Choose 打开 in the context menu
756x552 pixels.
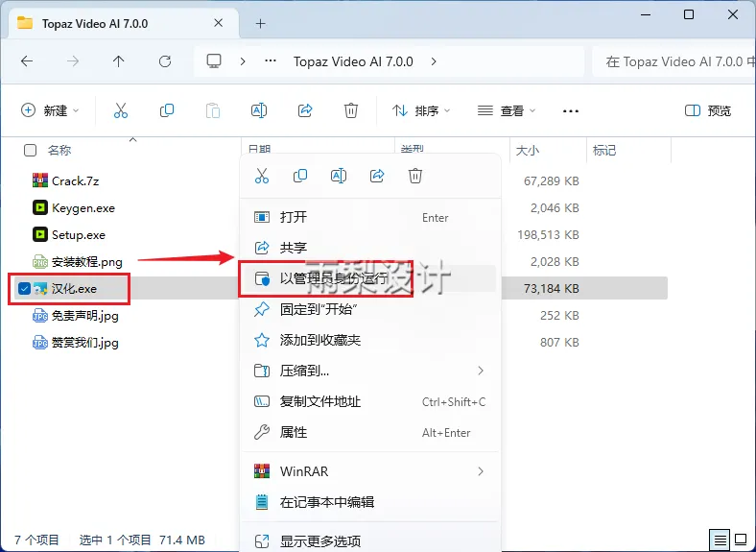coord(369,217)
